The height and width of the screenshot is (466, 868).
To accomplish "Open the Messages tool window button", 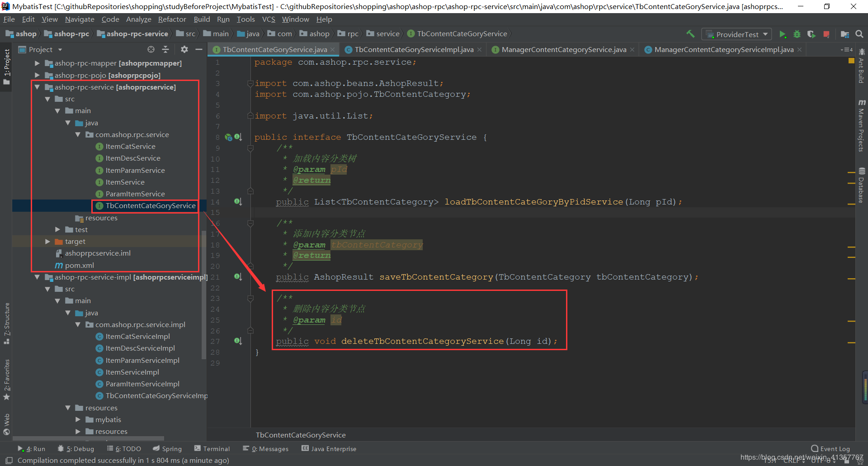I will click(266, 449).
